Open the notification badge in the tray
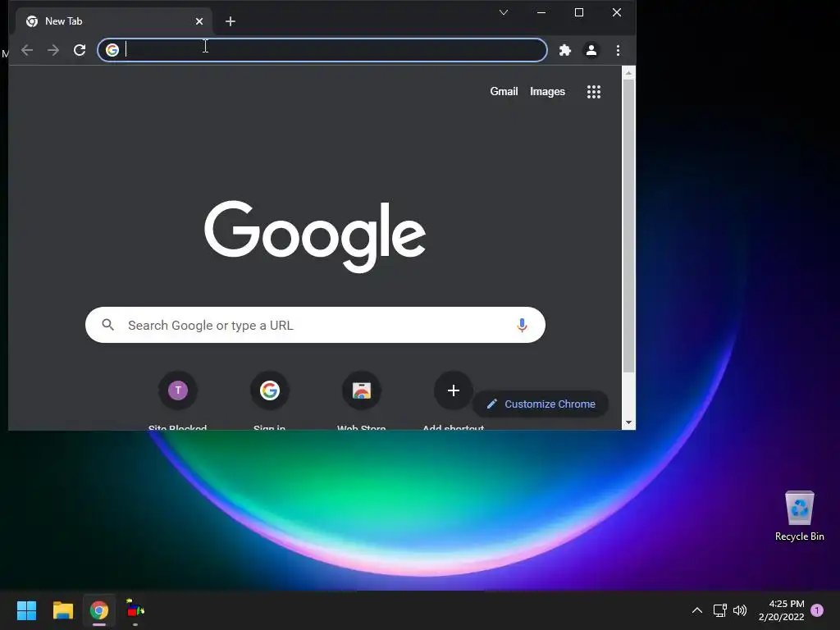 pyautogui.click(x=817, y=610)
